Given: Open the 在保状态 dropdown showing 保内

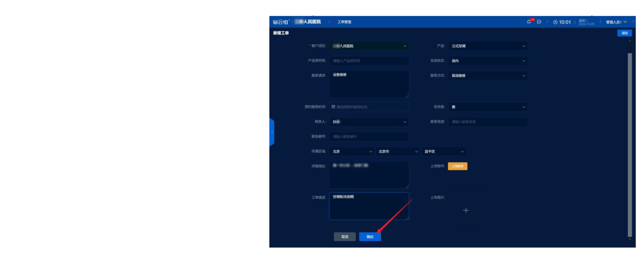Looking at the screenshot, I should click(487, 61).
